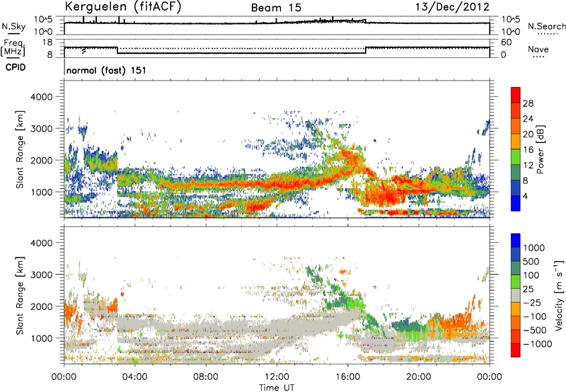The image size is (566, 392).
Task: Click the 'Nave' legend label
Action: [x=538, y=50]
